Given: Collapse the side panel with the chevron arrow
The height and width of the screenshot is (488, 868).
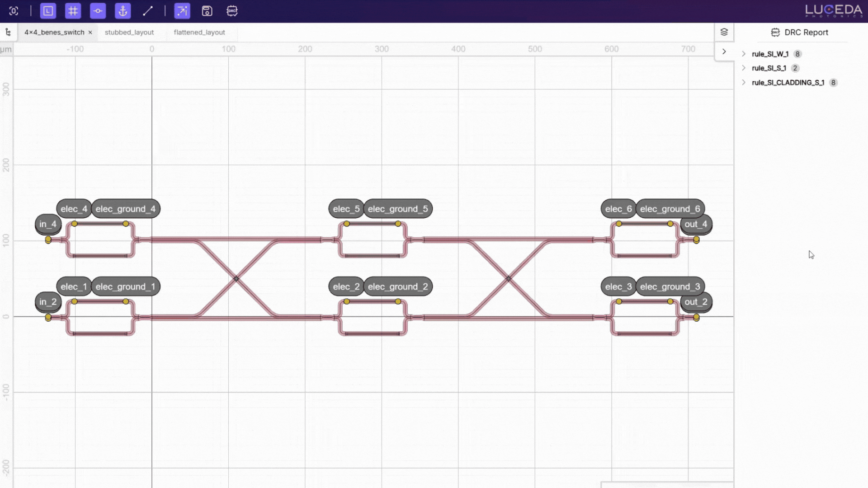Looking at the screenshot, I should click(724, 52).
